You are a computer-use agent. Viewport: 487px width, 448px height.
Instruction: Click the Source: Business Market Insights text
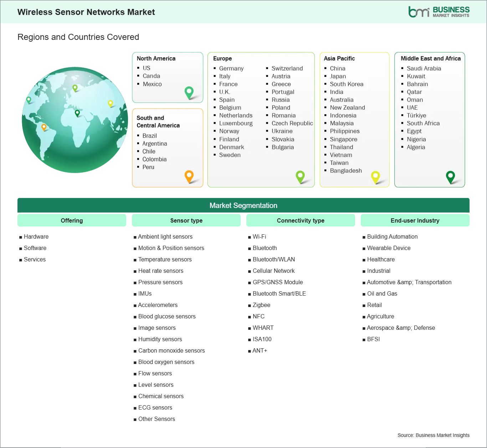433,435
